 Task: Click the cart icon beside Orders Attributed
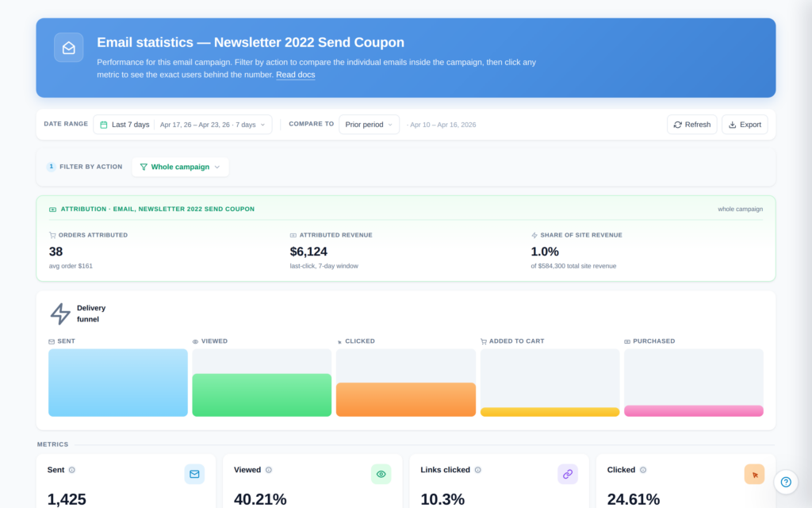52,235
